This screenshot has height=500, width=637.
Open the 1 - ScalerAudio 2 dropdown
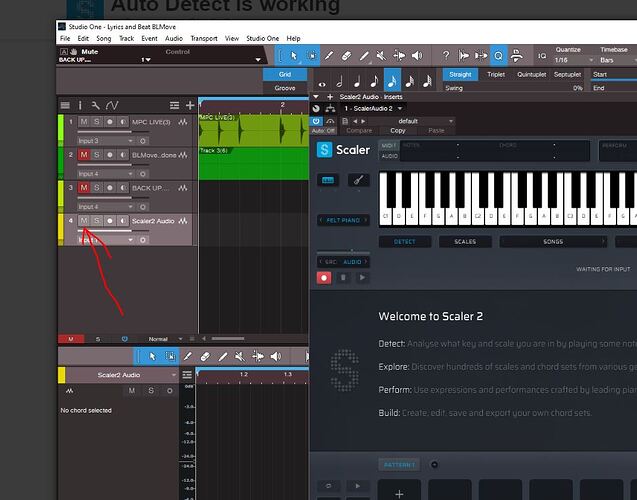(373, 108)
